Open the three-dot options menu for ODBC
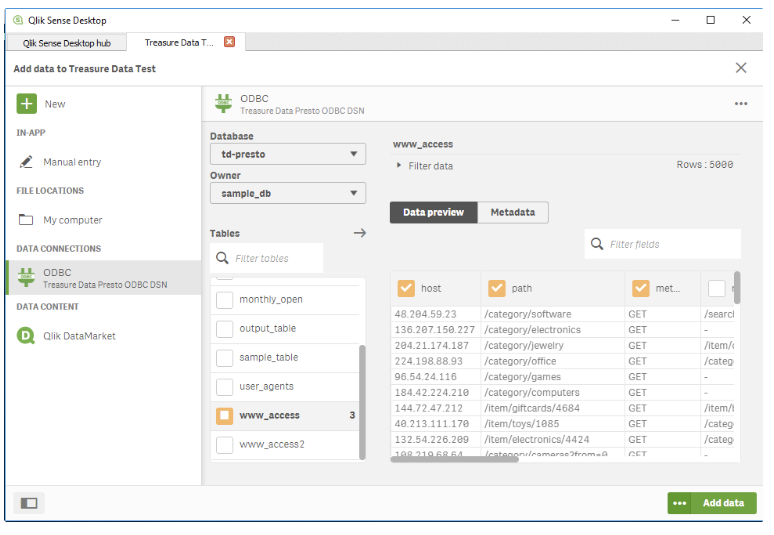Viewport: 774px width, 535px height. (x=741, y=104)
